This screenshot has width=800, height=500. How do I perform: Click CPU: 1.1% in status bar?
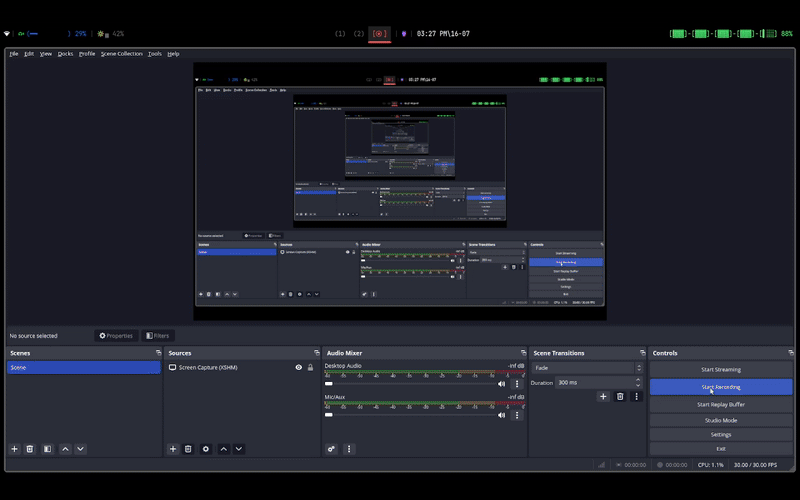point(711,465)
